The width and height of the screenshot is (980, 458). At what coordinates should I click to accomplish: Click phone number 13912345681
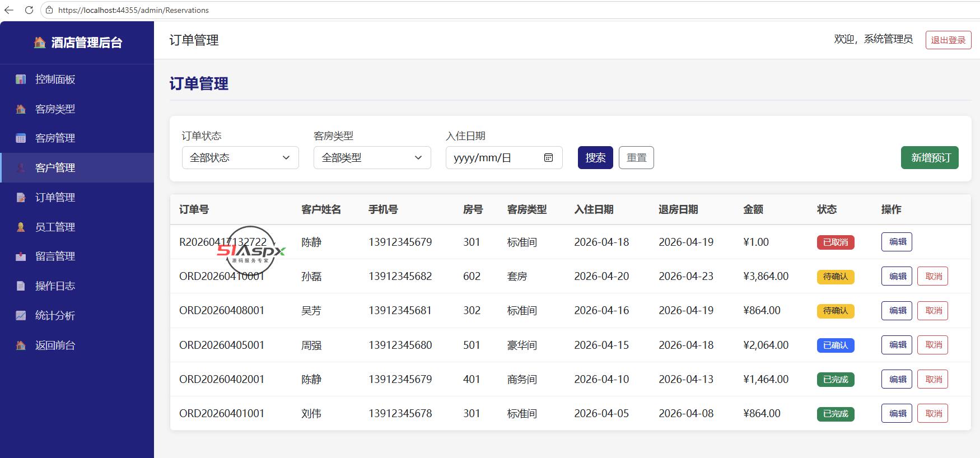[x=400, y=310]
